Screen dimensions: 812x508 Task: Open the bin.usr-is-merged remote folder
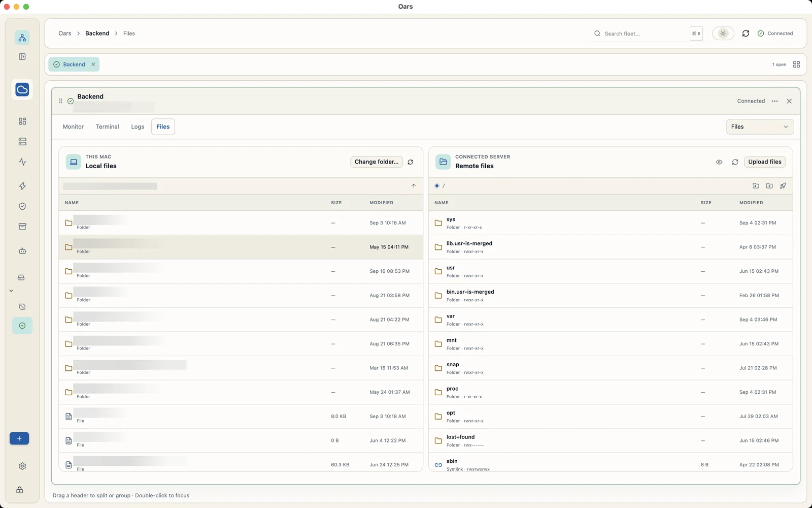tap(611, 296)
